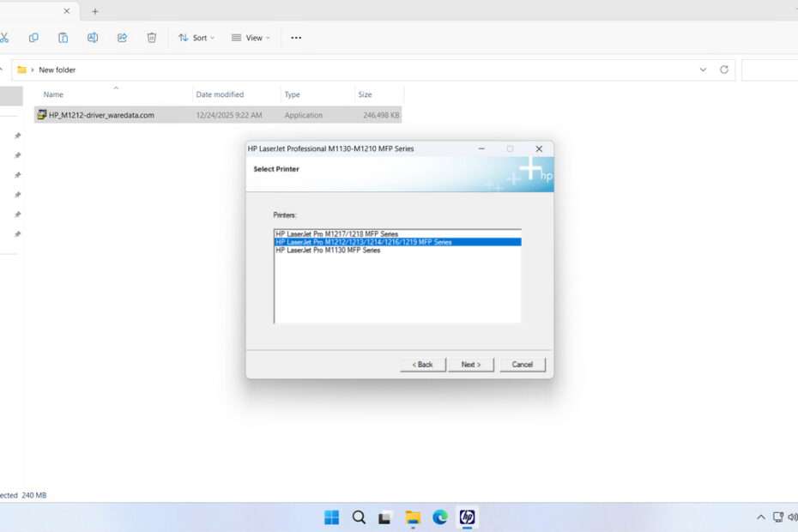Click the Delete trash icon
Screen dimensions: 798x532
click(152, 38)
